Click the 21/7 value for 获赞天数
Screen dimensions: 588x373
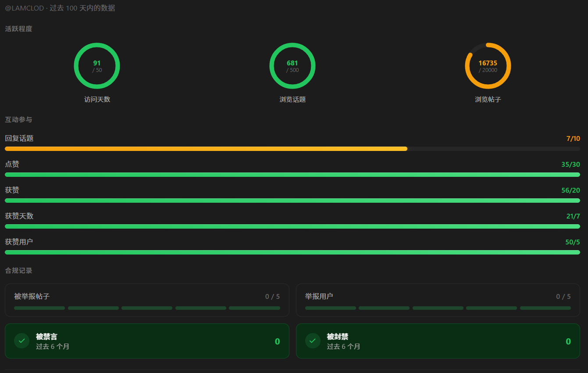pyautogui.click(x=573, y=216)
